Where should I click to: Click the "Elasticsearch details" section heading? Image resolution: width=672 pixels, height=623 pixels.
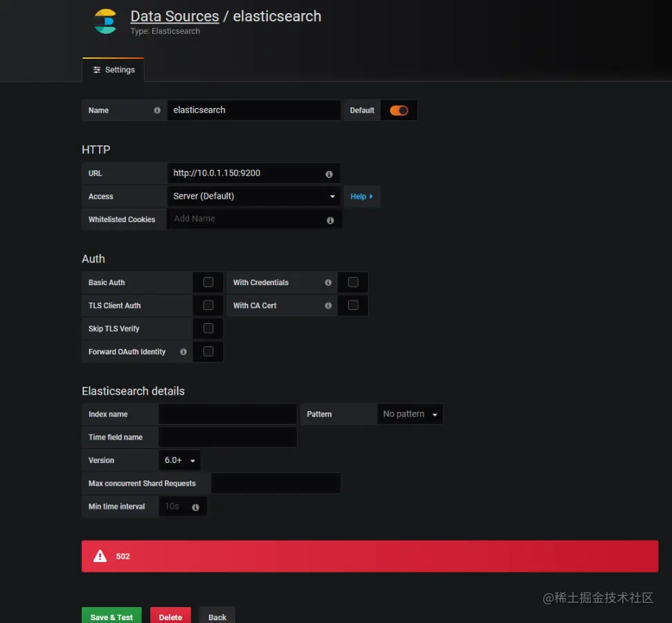pos(134,391)
